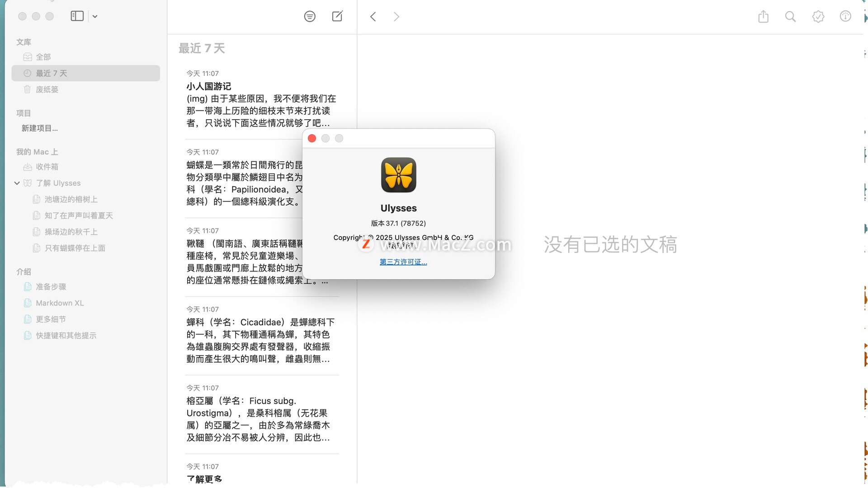Open 更多细节 guide
The height and width of the screenshot is (488, 868).
(x=51, y=319)
